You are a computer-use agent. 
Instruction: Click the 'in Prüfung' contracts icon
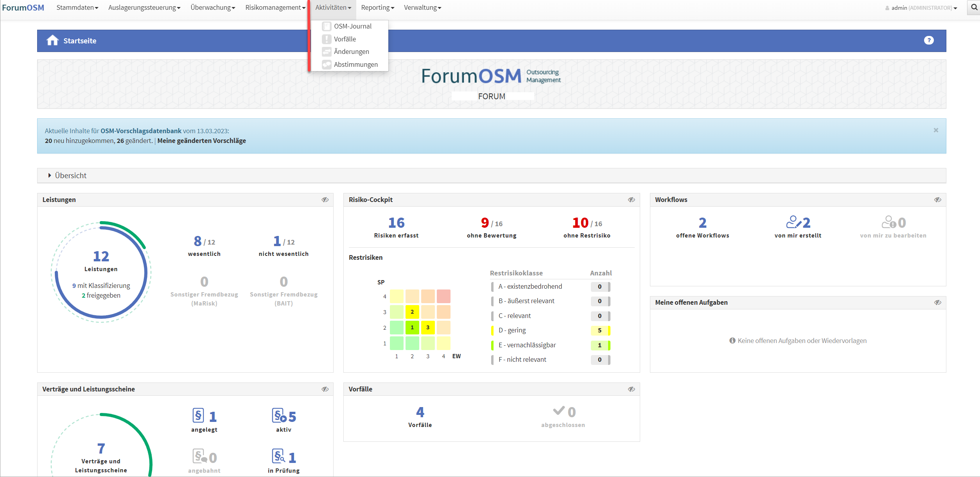pyautogui.click(x=278, y=456)
